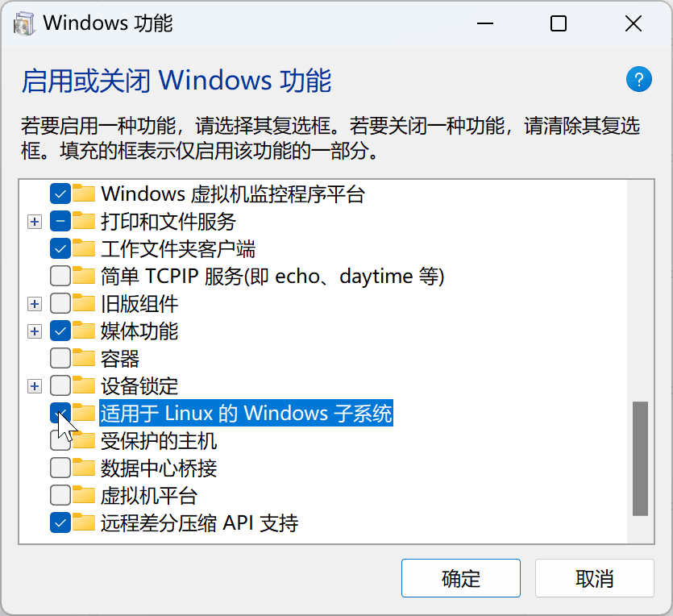Click the 确定 button
Image resolution: width=673 pixels, height=616 pixels.
(x=460, y=578)
